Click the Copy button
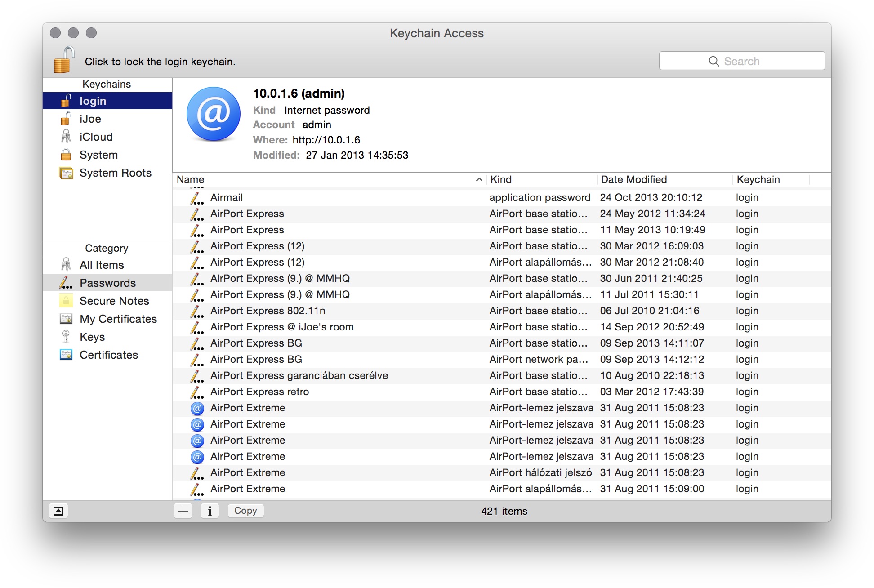874x588 pixels. (x=245, y=511)
